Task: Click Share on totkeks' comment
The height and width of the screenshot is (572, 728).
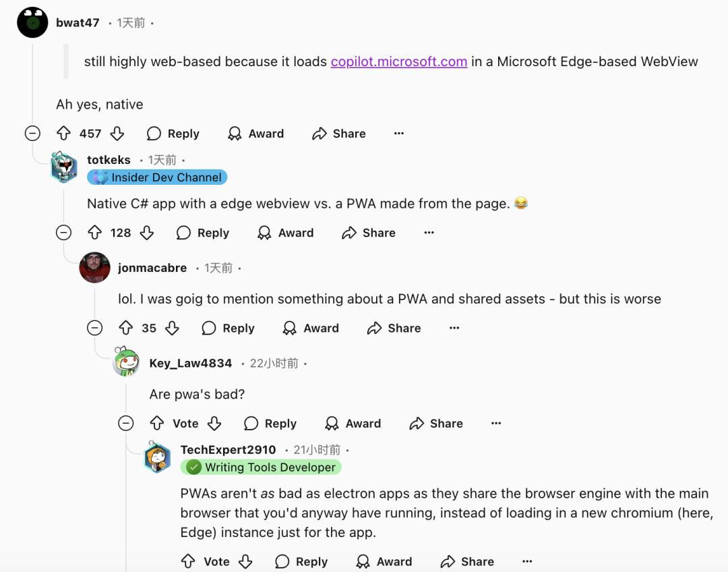Action: 368,233
